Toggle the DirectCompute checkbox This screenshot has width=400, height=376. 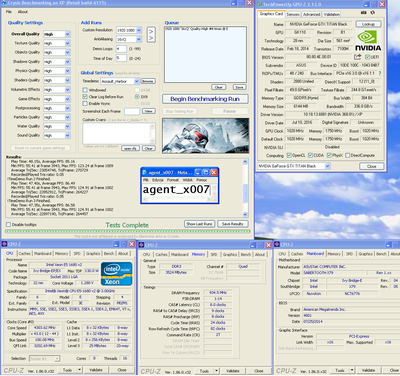348,155
